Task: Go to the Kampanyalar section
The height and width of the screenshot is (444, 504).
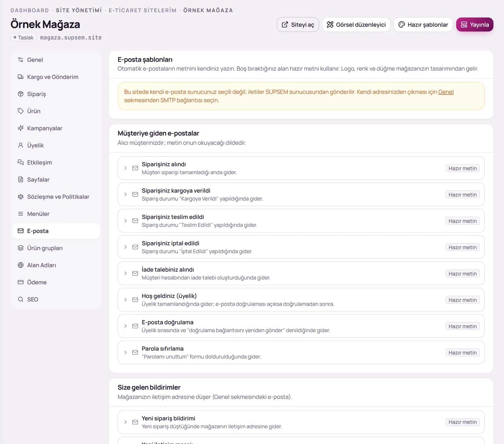Action: point(56,128)
